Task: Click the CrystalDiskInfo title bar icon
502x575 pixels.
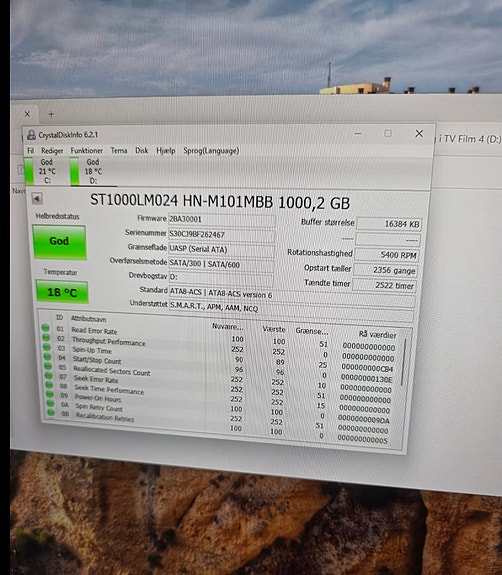Action: tap(32, 135)
